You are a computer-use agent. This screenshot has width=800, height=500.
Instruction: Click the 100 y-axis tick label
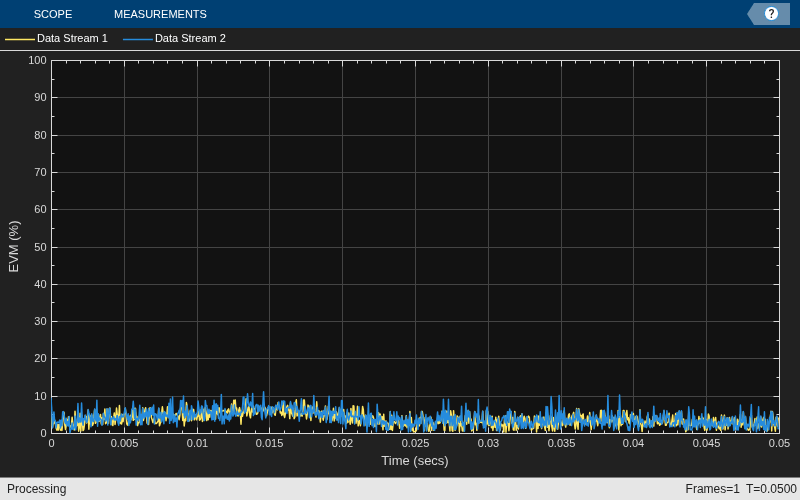point(37,60)
